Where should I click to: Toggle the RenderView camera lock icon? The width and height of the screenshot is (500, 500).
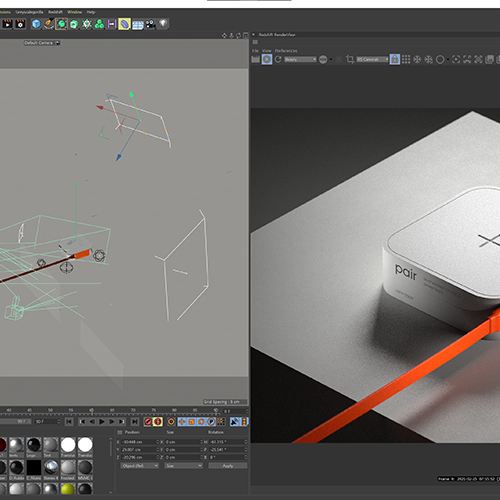tap(395, 59)
